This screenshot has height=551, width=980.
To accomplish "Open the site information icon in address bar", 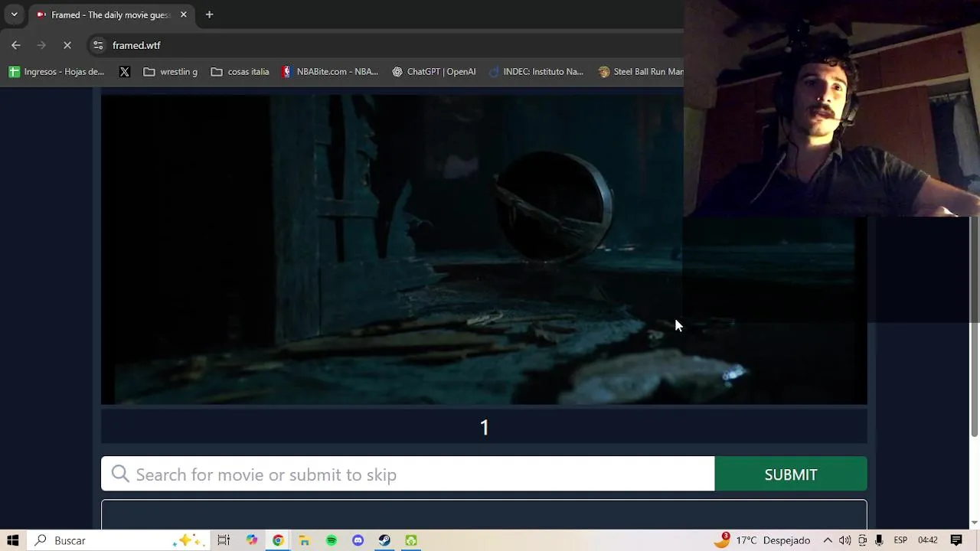I will point(98,45).
